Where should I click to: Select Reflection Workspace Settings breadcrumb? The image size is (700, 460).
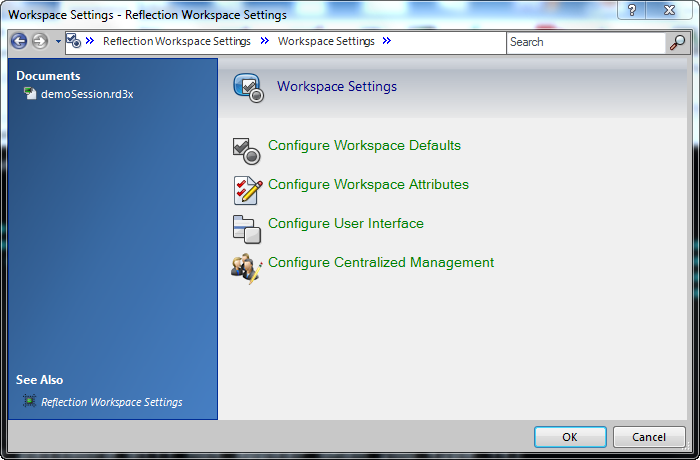(176, 42)
